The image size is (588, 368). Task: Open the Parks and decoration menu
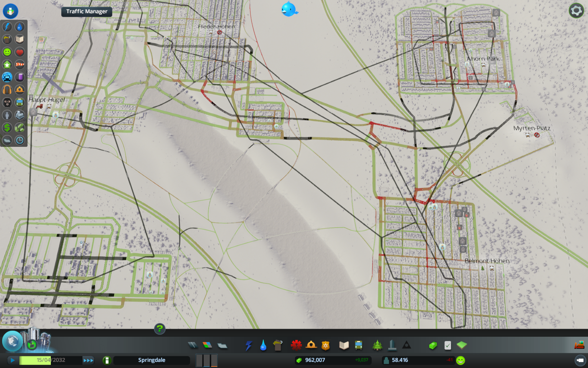[x=377, y=345]
